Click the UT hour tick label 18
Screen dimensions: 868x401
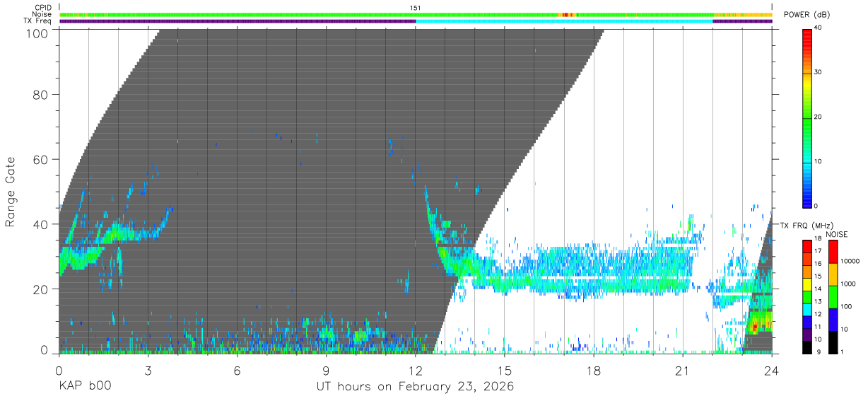point(594,371)
